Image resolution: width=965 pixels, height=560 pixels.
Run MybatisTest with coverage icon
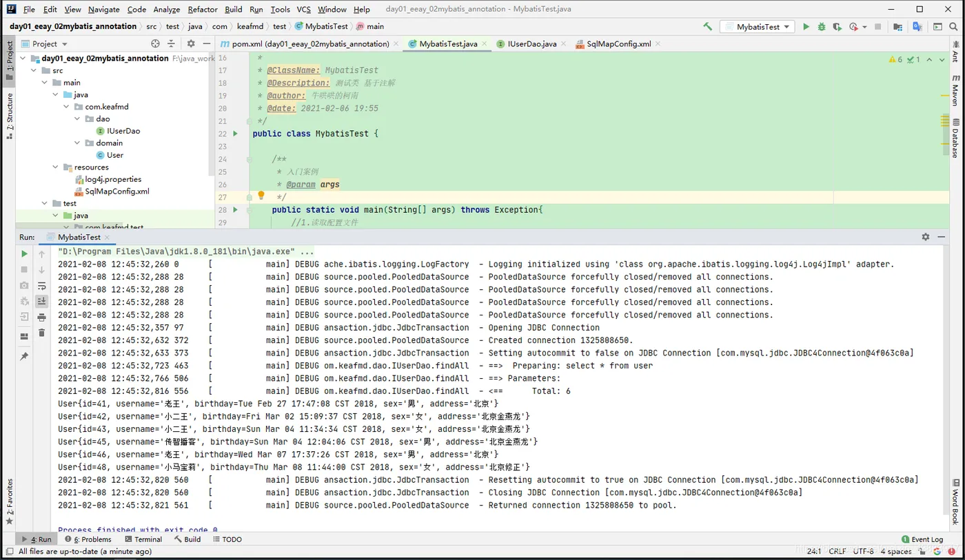click(837, 27)
